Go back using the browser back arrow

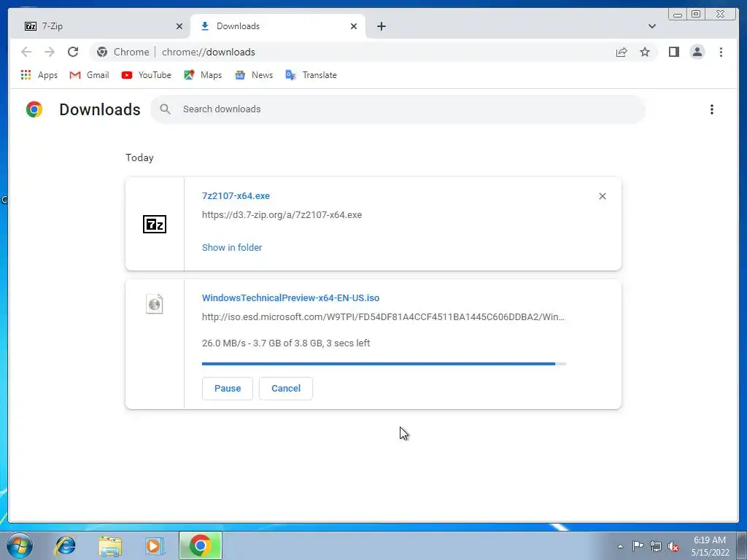[x=26, y=52]
